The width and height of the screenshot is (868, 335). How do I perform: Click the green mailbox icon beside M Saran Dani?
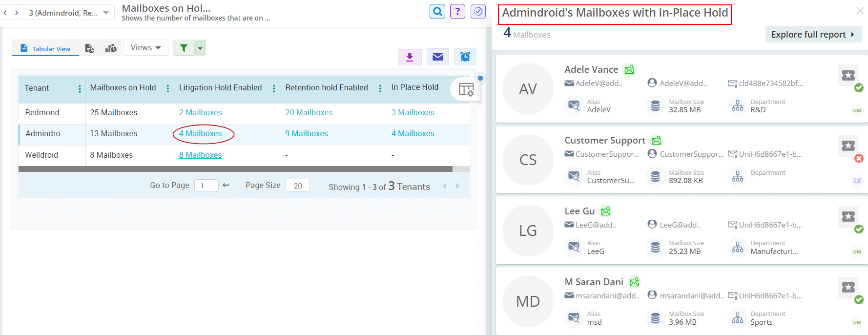tap(634, 282)
